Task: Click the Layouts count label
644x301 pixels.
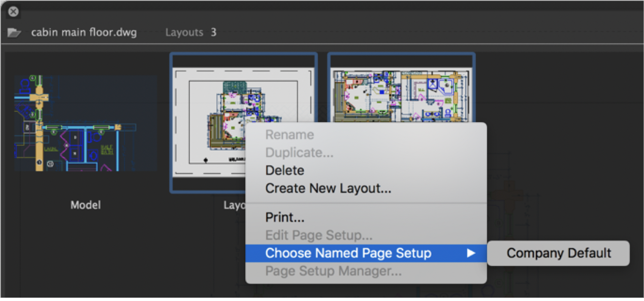Action: pos(184,33)
